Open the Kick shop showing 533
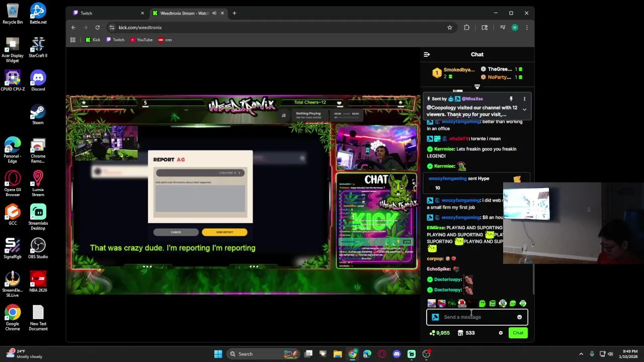Screen dimensions: 644x362 (466, 333)
